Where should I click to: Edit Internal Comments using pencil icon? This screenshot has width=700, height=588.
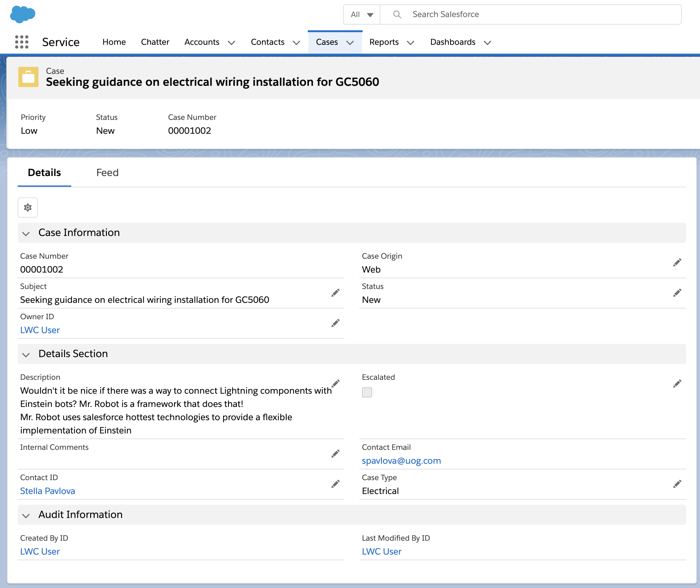335,454
